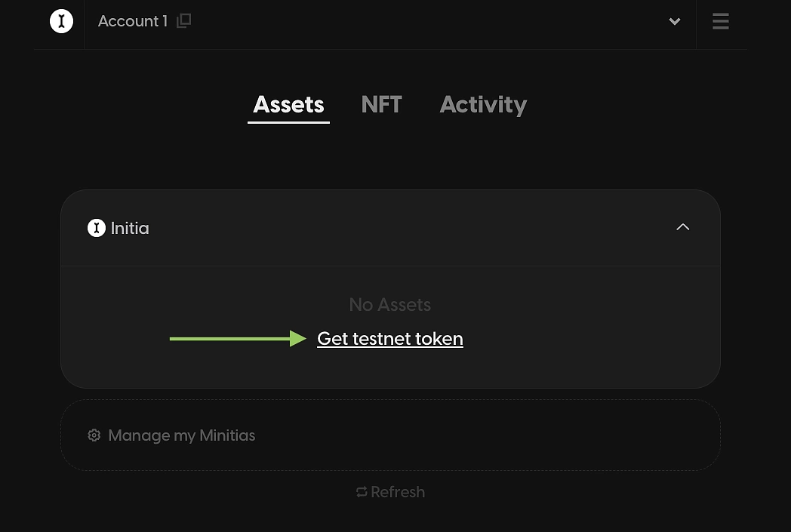The height and width of the screenshot is (532, 791).
Task: Select the Account 1 name label
Action: point(133,21)
